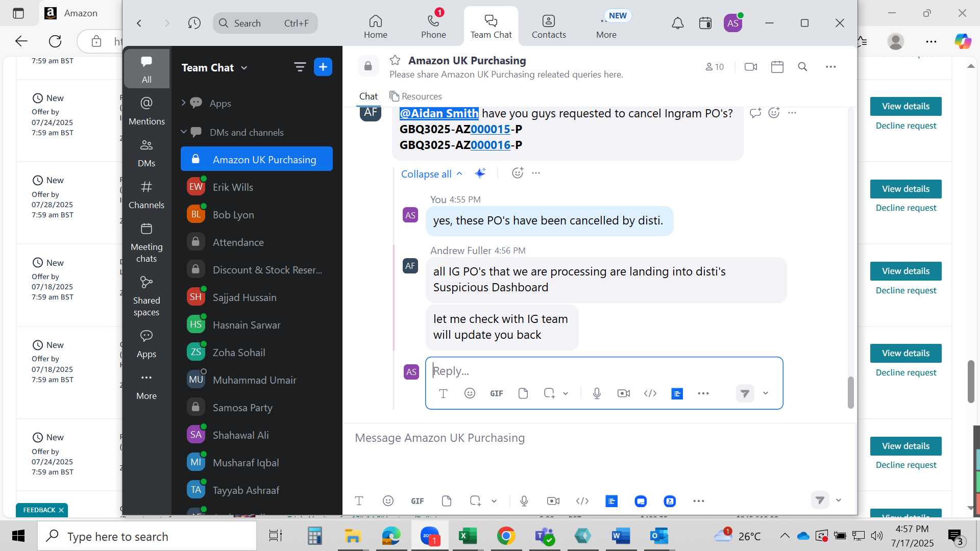Send the reply message

[745, 393]
